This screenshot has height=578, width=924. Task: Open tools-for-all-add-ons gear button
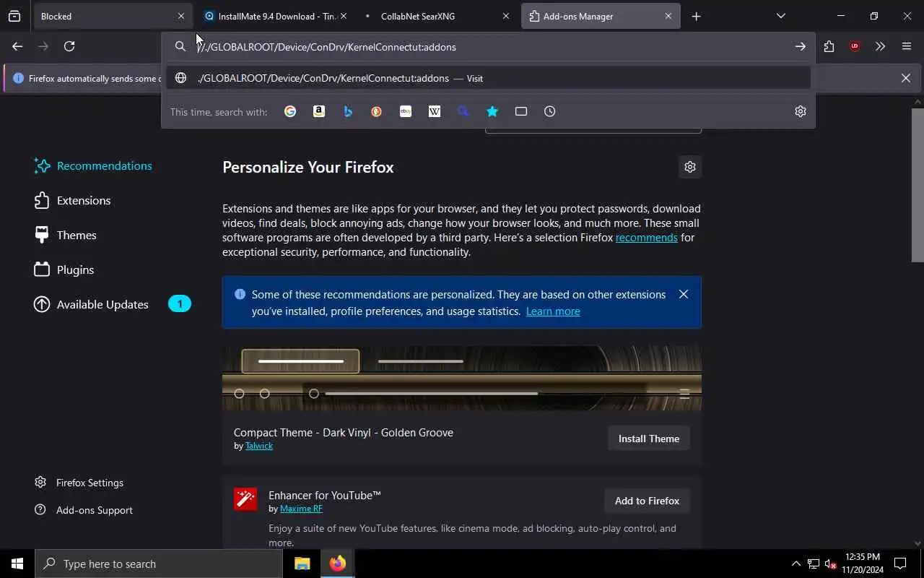click(x=690, y=167)
